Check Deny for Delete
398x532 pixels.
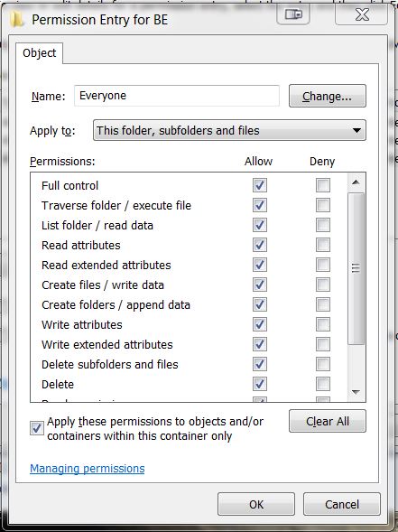(x=323, y=384)
